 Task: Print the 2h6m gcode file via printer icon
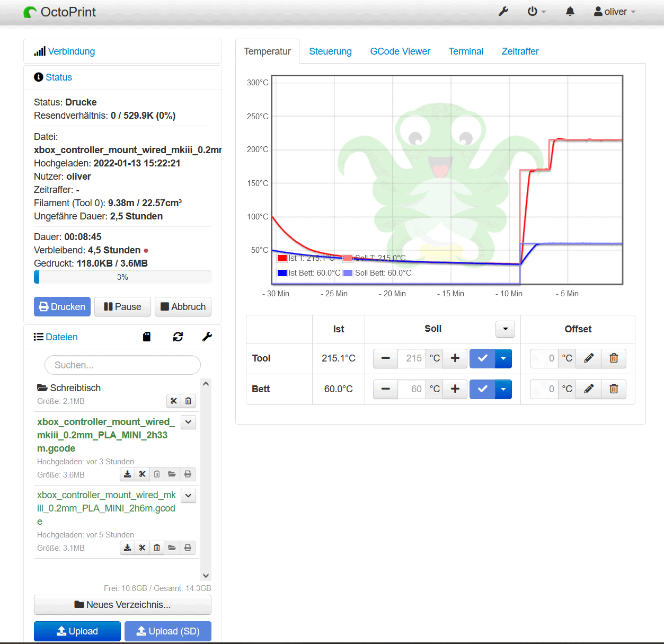(x=188, y=548)
